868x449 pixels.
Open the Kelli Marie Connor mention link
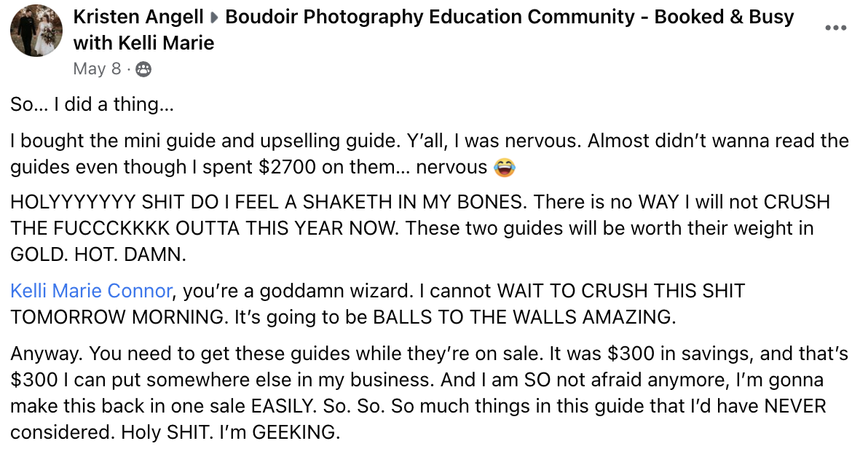click(x=91, y=292)
